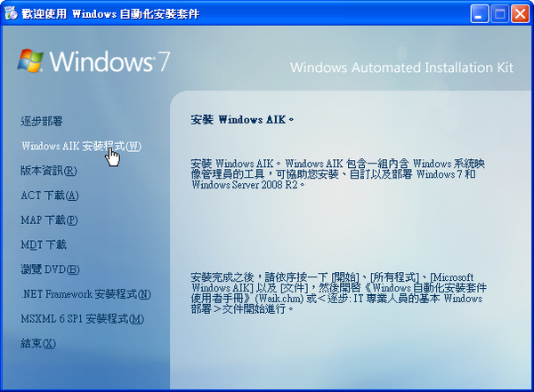Open 版本資訊(R) release notes
The height and width of the screenshot is (392, 534).
coord(49,171)
